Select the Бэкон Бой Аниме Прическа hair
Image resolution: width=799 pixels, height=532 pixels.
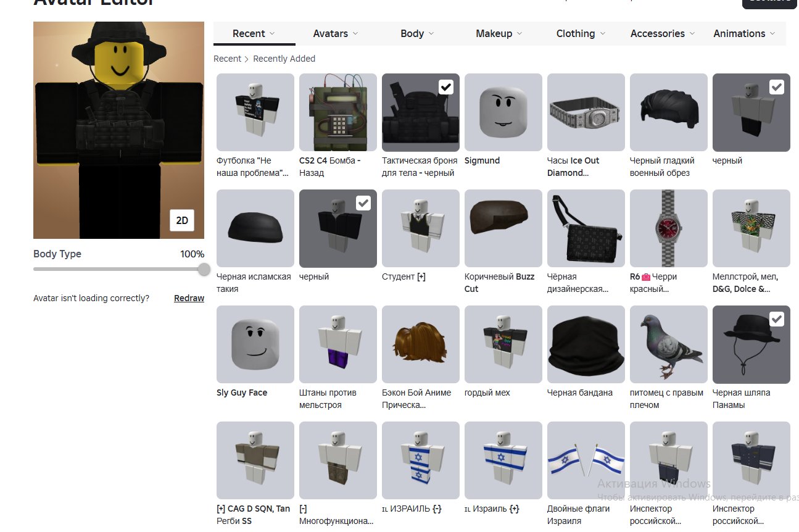click(420, 344)
